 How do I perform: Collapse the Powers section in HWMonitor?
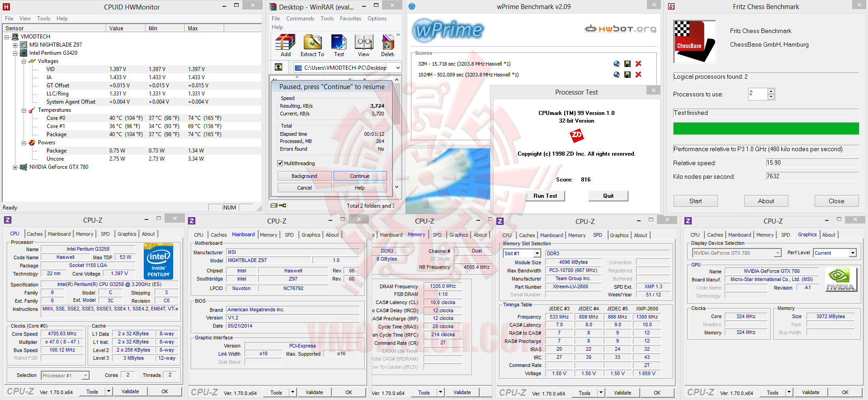click(x=24, y=143)
